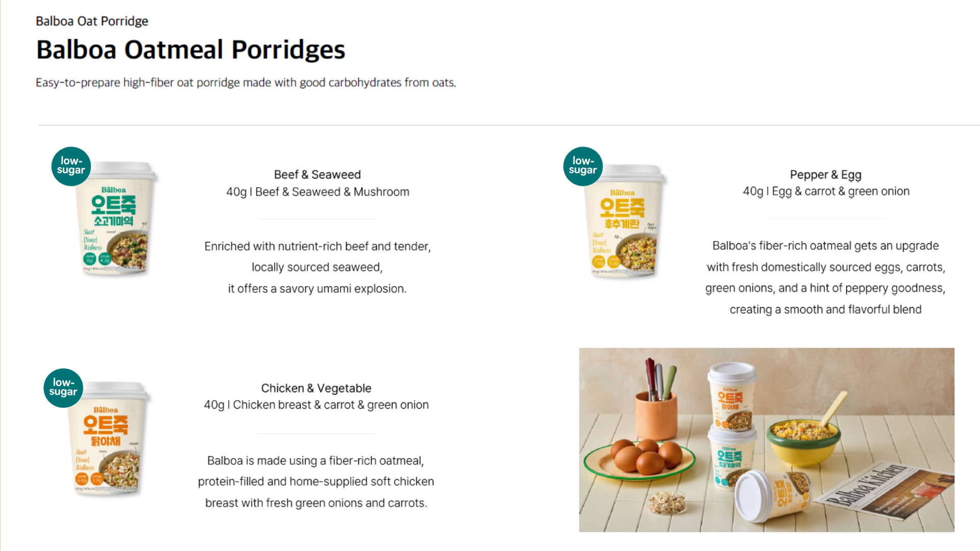Screen dimensions: 980x551
Task: Click the Balboa Oat Porridge breadcrumb text
Action: [92, 21]
